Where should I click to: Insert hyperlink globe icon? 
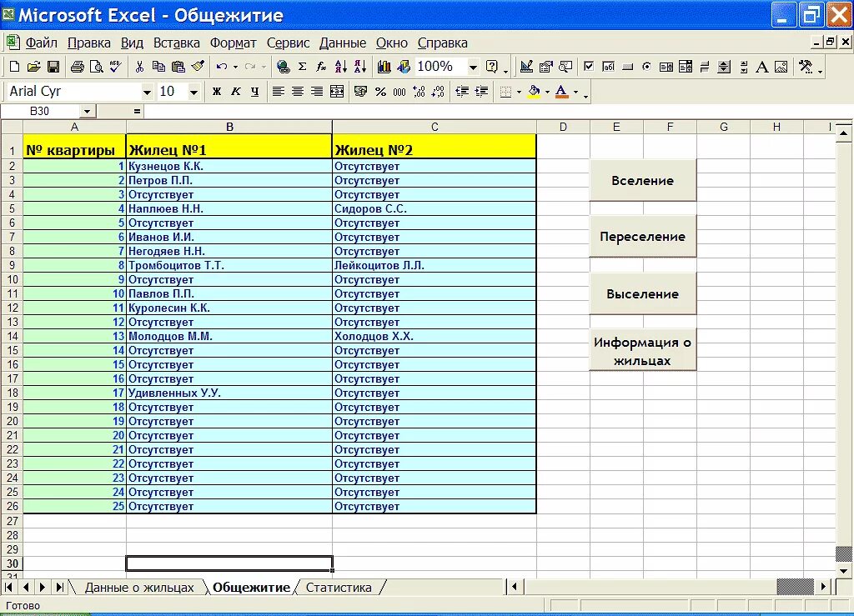(284, 67)
